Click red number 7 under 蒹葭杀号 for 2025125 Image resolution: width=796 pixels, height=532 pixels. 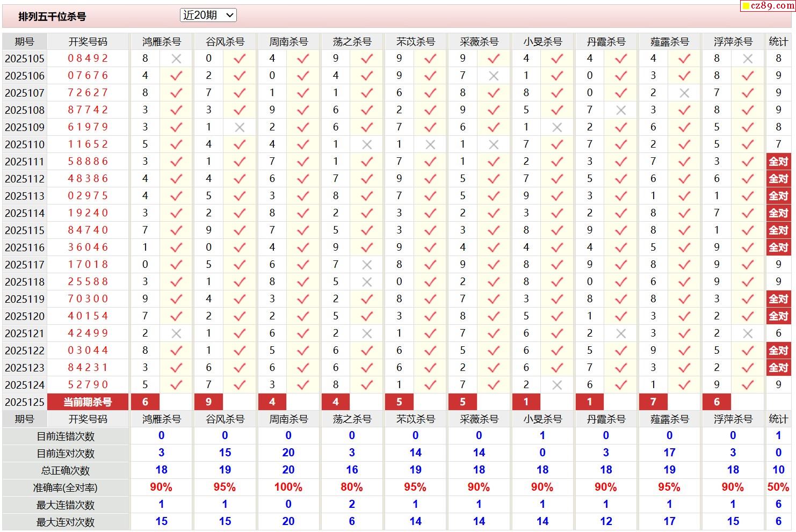click(653, 402)
